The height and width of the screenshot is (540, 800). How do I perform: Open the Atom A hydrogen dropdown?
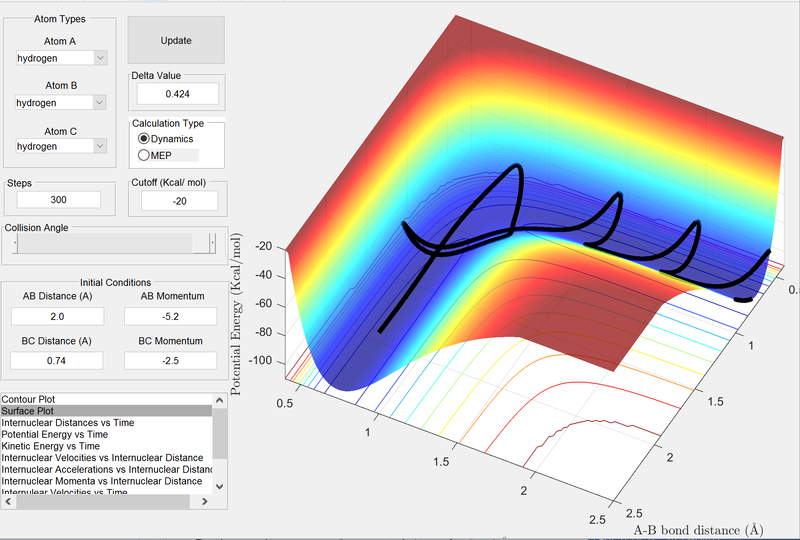(x=61, y=58)
